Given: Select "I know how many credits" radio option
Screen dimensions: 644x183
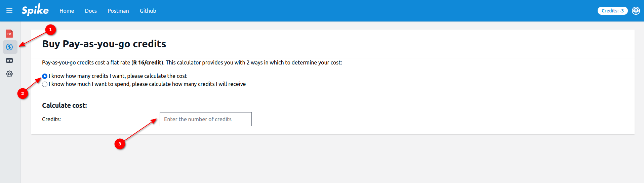Looking at the screenshot, I should (x=45, y=76).
